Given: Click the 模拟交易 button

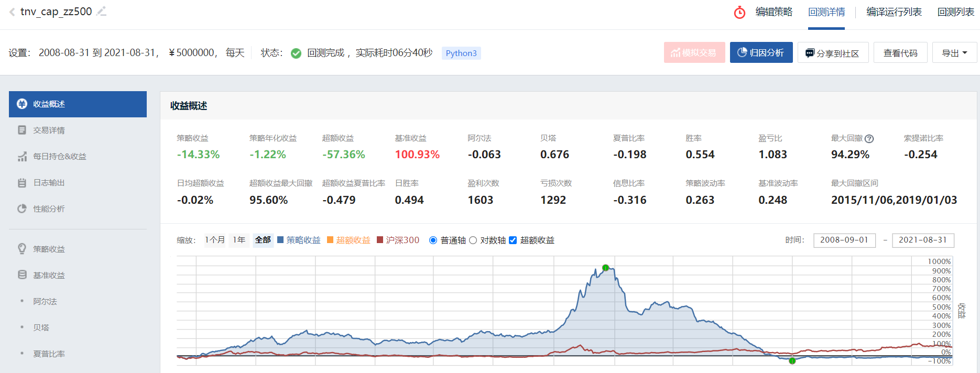Looking at the screenshot, I should point(694,52).
